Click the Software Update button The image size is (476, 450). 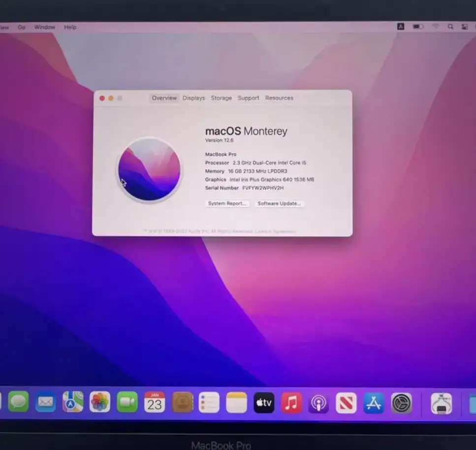[x=279, y=203]
